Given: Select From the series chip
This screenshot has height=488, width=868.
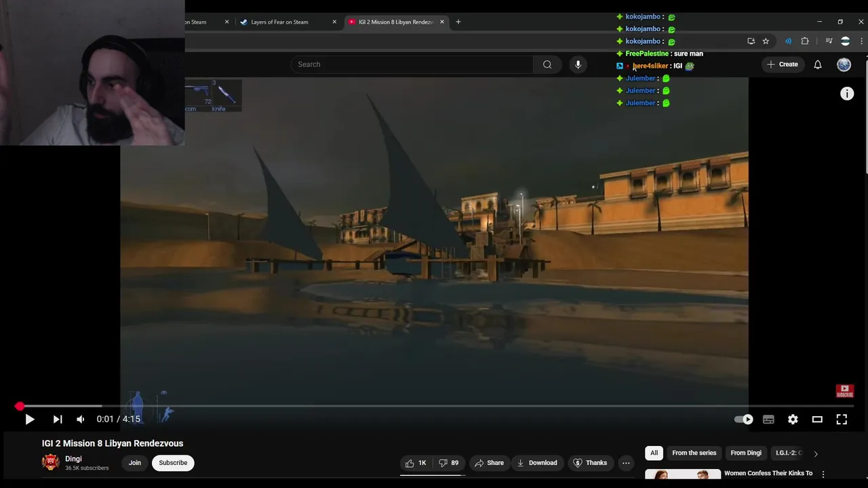Looking at the screenshot, I should [x=694, y=453].
